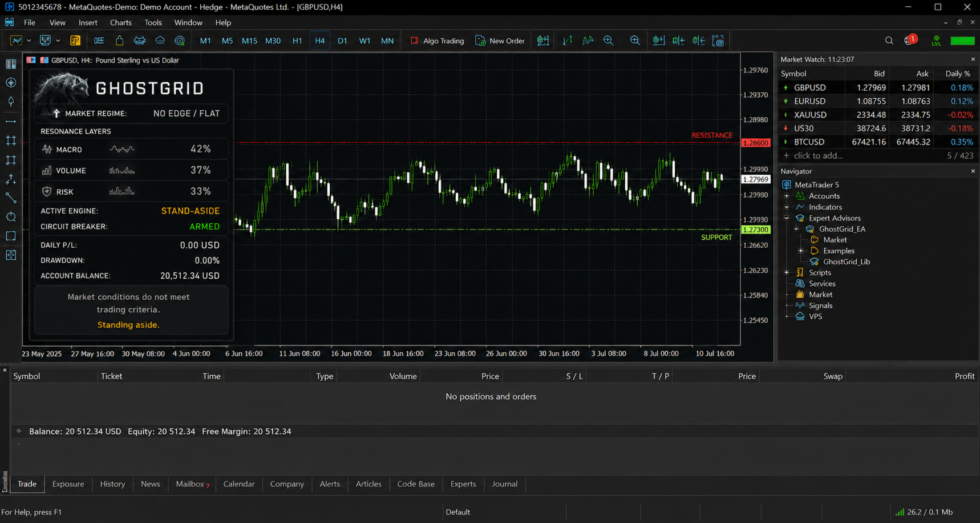Click the first magnifier zoom icon
The image size is (980, 523).
click(x=609, y=41)
